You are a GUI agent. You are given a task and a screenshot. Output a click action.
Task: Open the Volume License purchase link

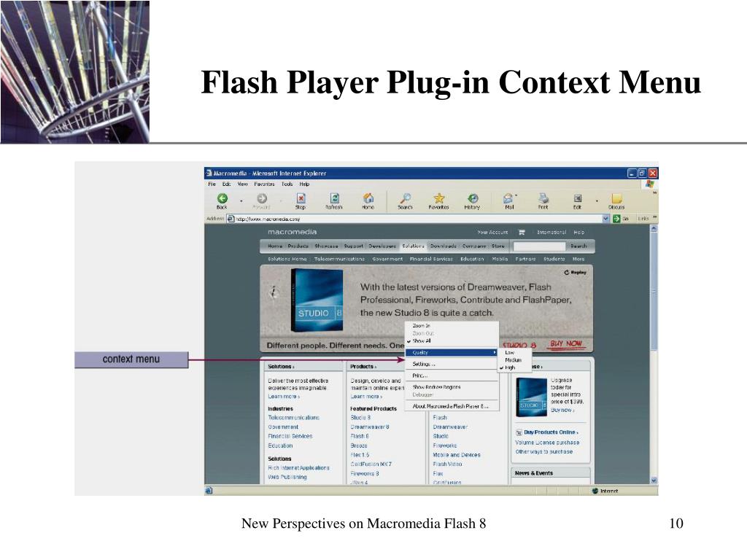547,443
